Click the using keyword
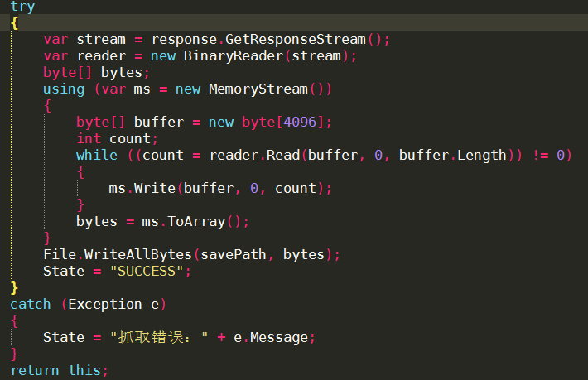 click(x=64, y=89)
